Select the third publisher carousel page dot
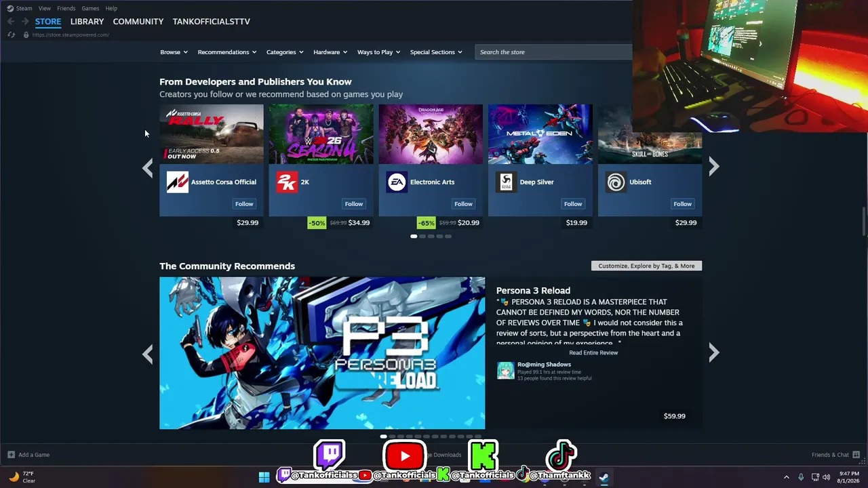The image size is (868, 488). click(x=431, y=237)
